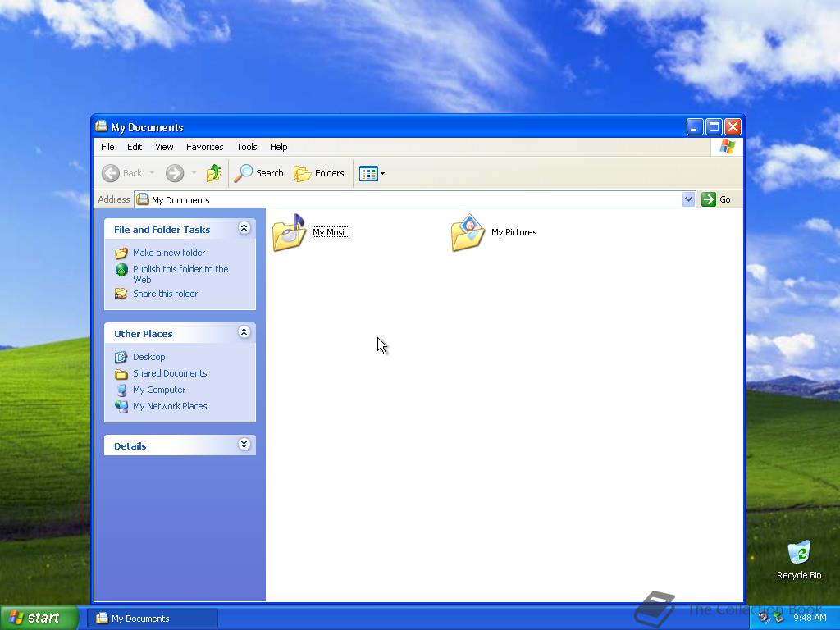Click the green Go arrow button
This screenshot has width=840, height=630.
(x=708, y=199)
